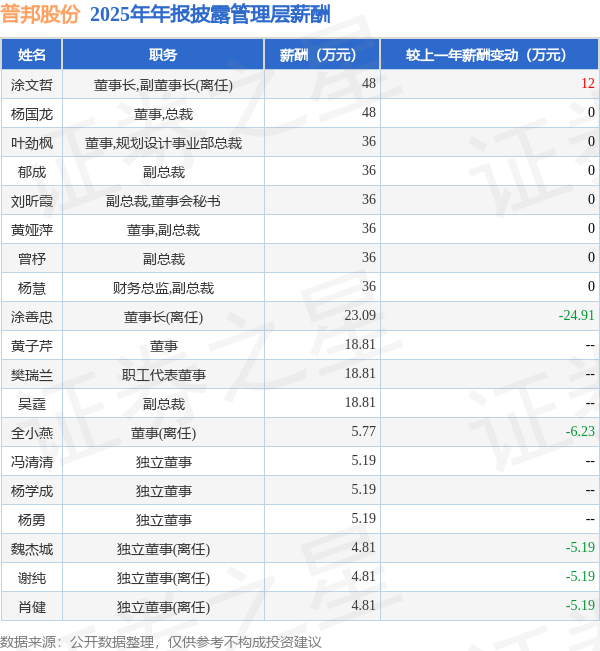This screenshot has height=651, width=600.
Task: Select the name 黄娅萍
Action: click(x=32, y=230)
